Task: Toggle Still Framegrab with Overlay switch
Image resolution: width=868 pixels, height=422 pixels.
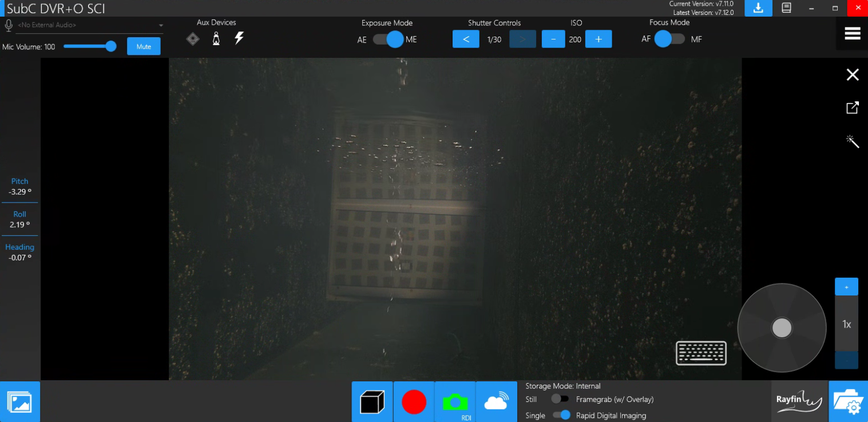Action: pyautogui.click(x=560, y=399)
